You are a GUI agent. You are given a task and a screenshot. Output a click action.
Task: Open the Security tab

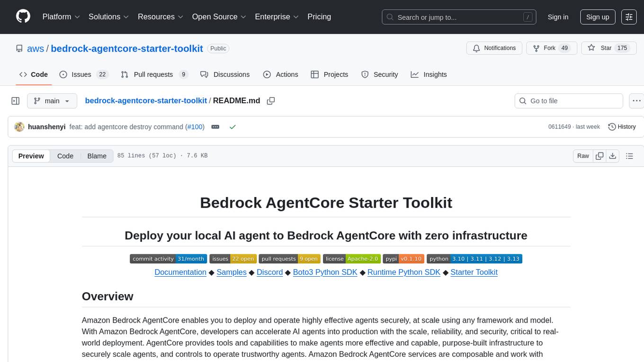point(380,74)
